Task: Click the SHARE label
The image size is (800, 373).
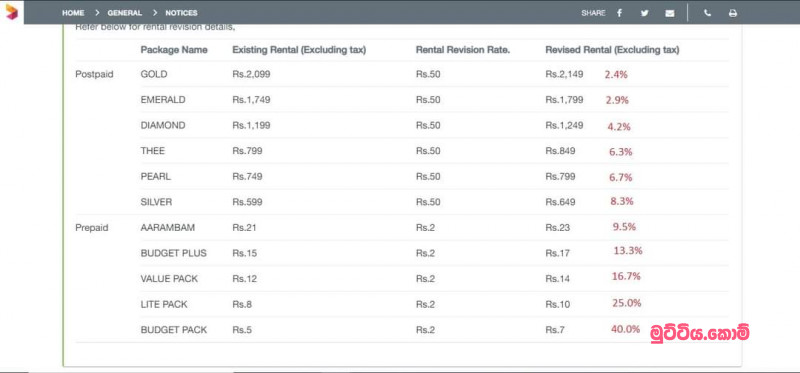Action: [x=593, y=13]
